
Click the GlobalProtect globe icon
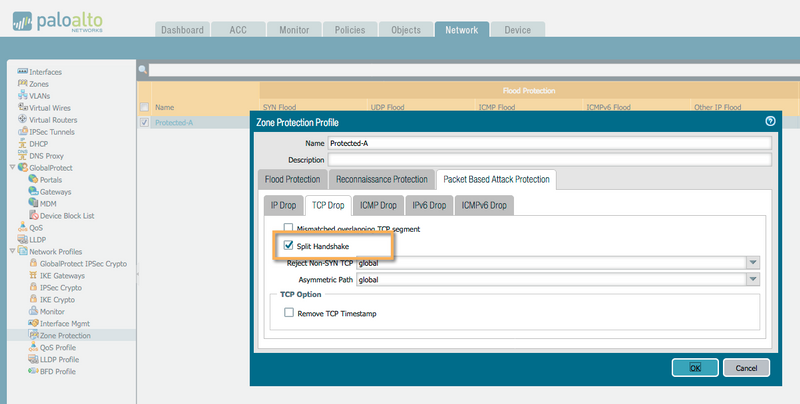point(22,167)
